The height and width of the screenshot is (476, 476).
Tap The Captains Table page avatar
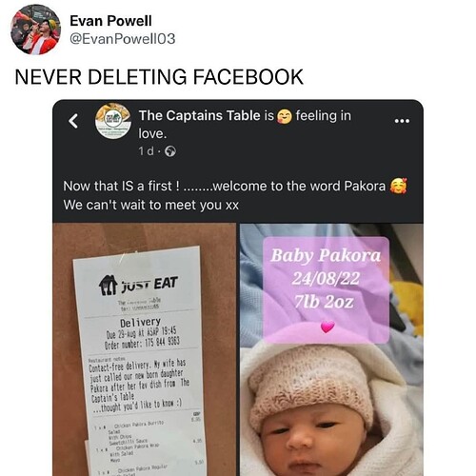pyautogui.click(x=113, y=121)
